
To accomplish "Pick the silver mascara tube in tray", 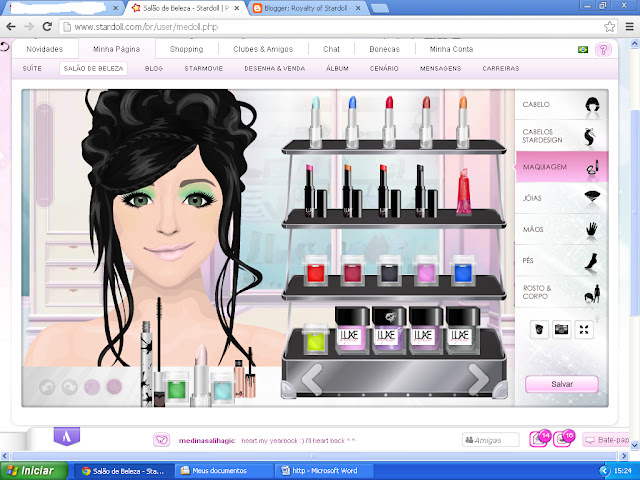I will pos(147,363).
